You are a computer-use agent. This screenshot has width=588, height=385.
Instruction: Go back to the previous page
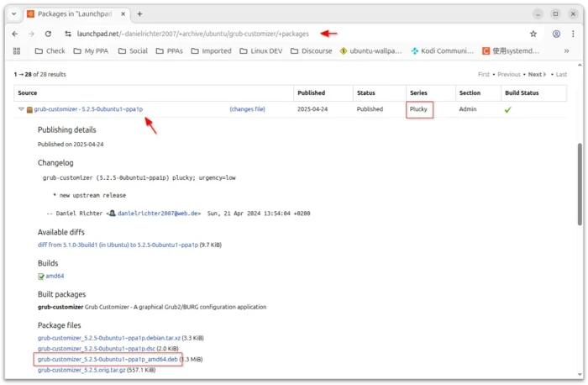coord(15,34)
